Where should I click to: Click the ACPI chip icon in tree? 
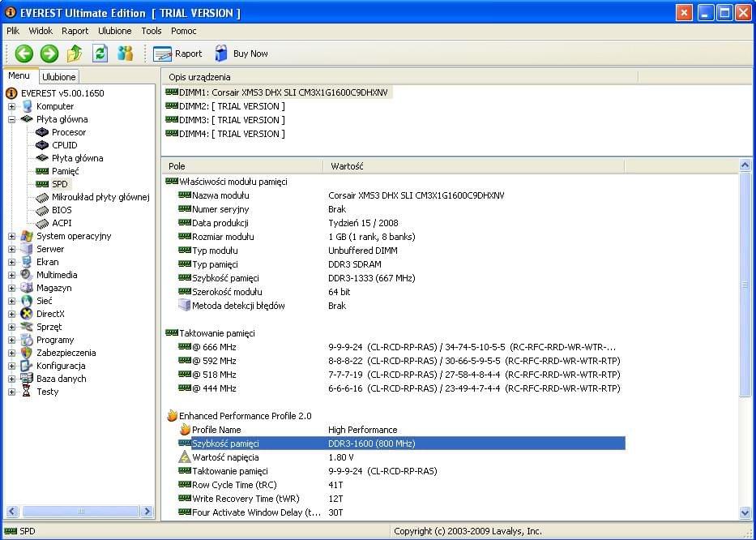(x=42, y=224)
